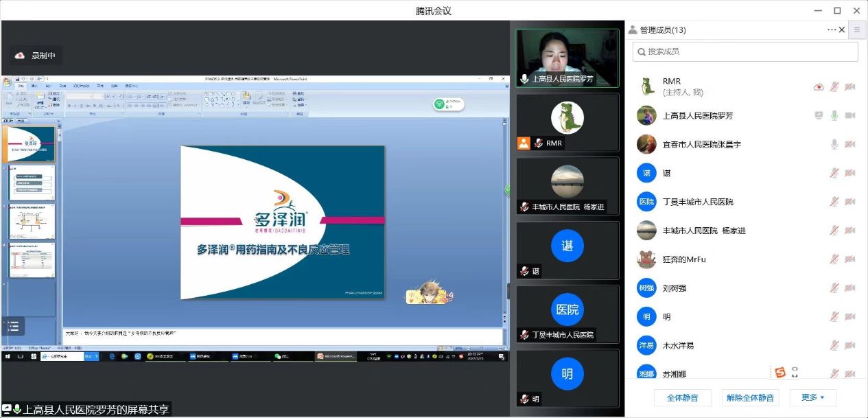Image resolution: width=868 pixels, height=418 pixels.
Task: Toggle camera icon for 丰城市人民医院 杨家进 row
Action: pos(850,231)
